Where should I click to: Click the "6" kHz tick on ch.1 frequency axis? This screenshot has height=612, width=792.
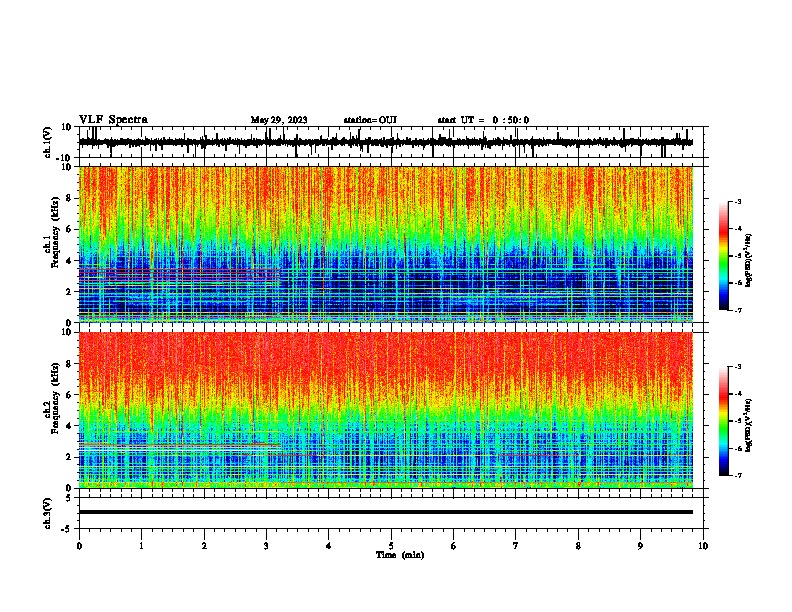tap(69, 229)
